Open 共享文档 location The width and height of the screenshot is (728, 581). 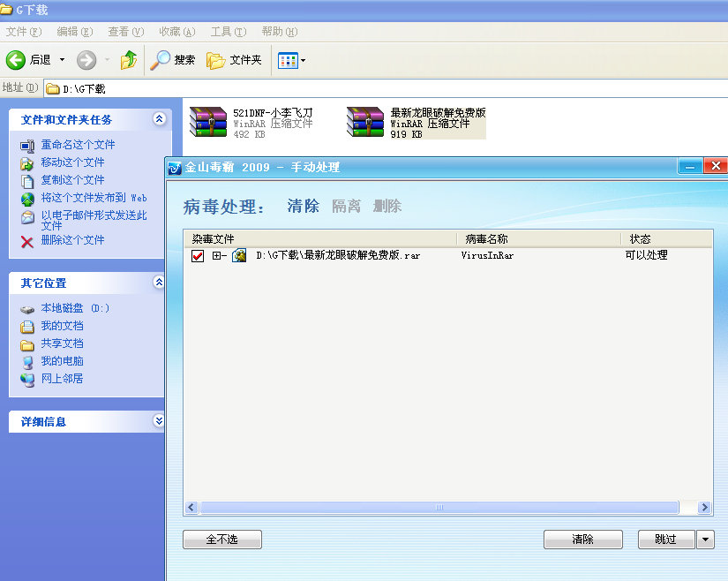tap(63, 343)
